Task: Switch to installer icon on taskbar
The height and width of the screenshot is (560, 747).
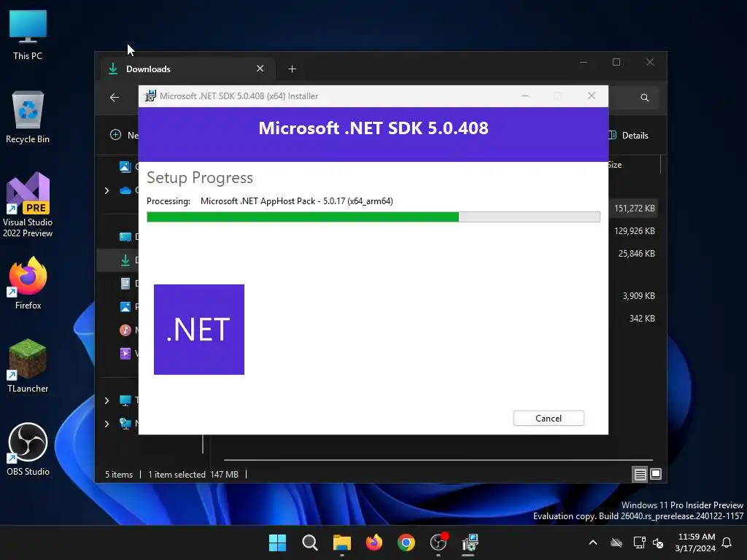Action: [471, 542]
